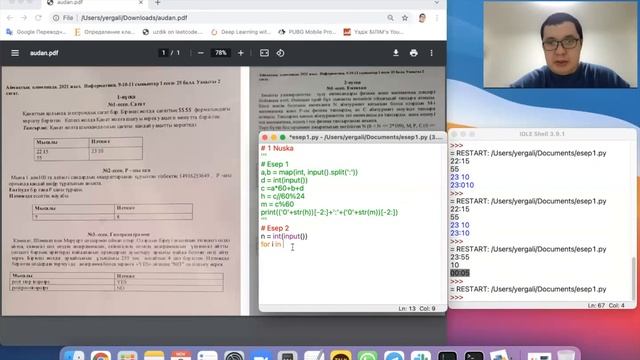Open WhatsApp from the dock
The image size is (640, 360).
pyautogui.click(x=367, y=355)
